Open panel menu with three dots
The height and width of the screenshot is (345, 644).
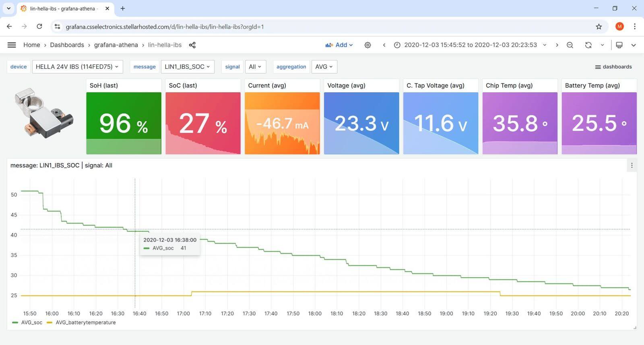pos(632,165)
